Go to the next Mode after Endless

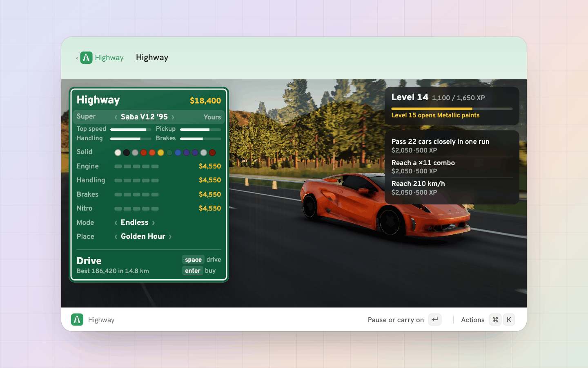click(x=154, y=223)
